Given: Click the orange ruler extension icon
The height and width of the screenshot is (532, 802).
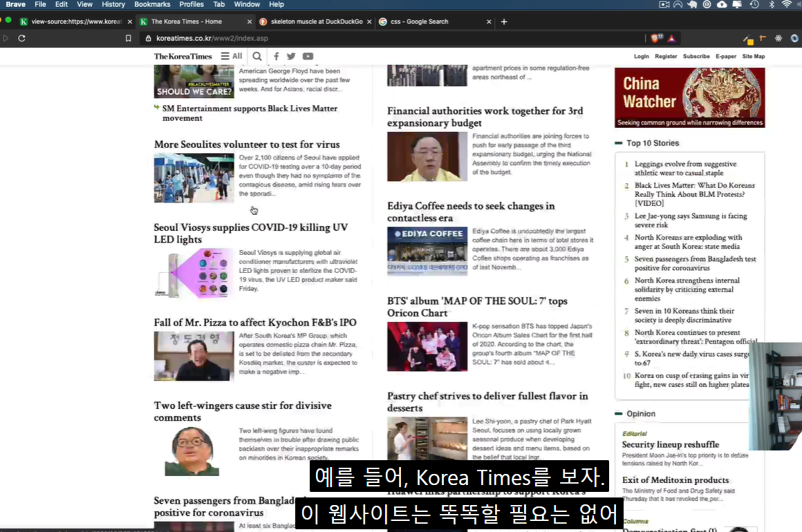Looking at the screenshot, I should [763, 38].
